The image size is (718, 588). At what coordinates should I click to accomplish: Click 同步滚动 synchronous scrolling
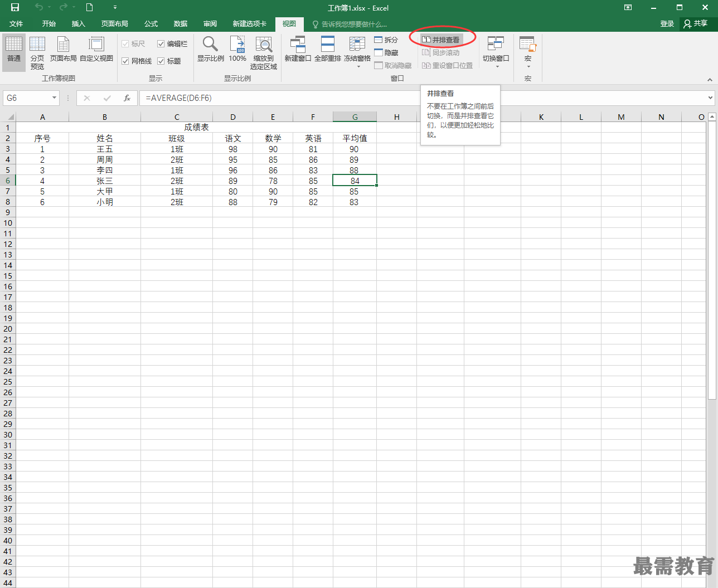(441, 52)
